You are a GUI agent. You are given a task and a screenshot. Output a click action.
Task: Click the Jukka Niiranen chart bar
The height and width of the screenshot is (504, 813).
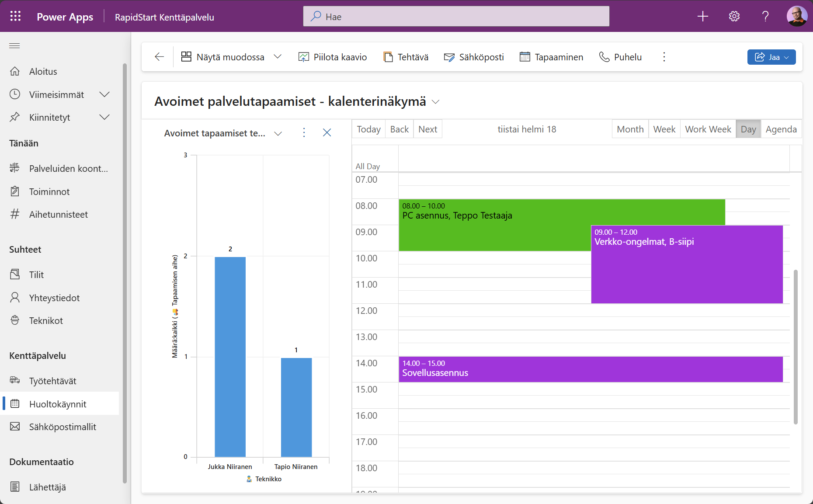point(230,356)
